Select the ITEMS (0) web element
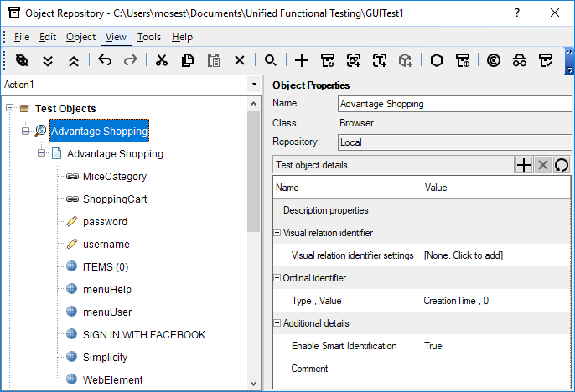The height and width of the screenshot is (392, 575). [x=106, y=267]
